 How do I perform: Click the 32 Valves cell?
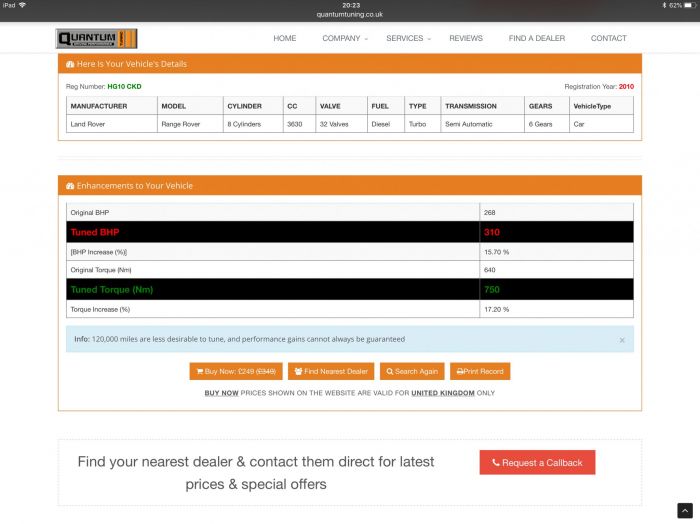341,124
